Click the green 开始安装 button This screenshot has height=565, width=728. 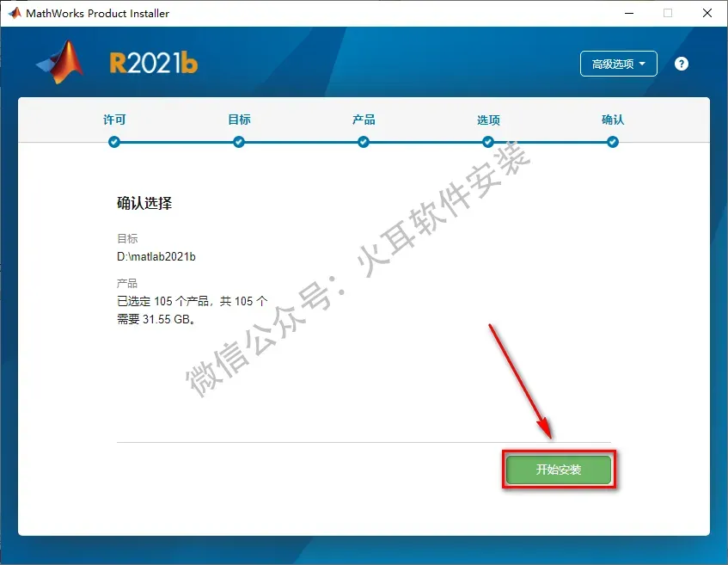pyautogui.click(x=559, y=470)
